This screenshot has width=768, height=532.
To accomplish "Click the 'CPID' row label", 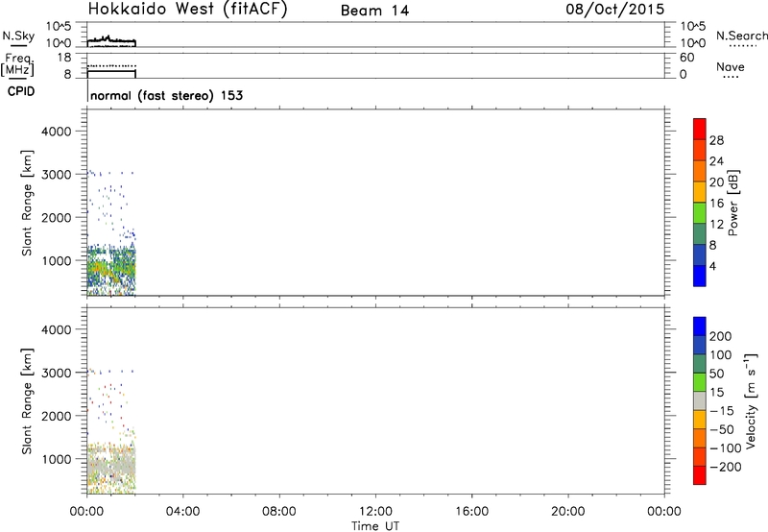I will (x=21, y=91).
